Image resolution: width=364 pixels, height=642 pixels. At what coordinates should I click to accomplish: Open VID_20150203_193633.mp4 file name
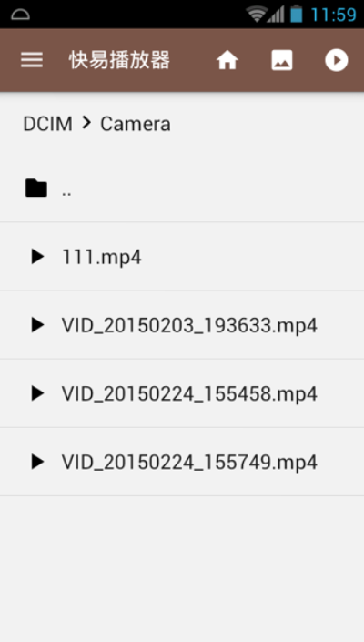click(x=189, y=325)
